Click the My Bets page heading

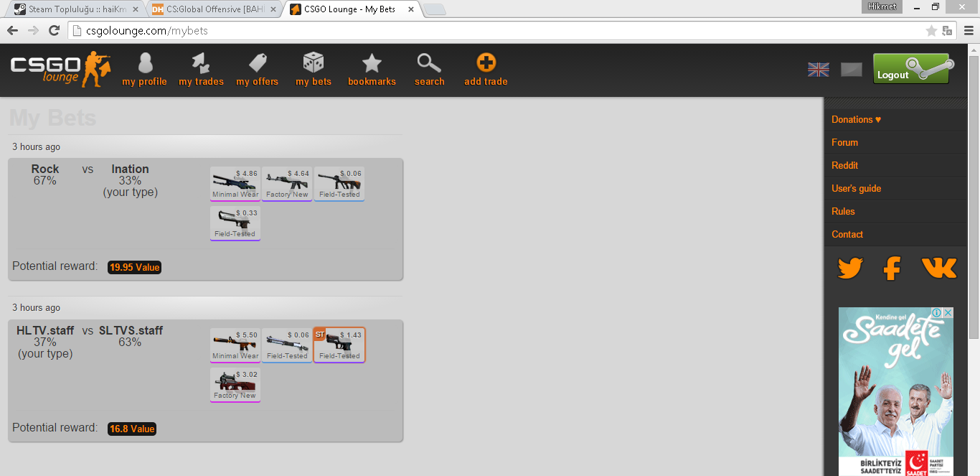tap(52, 118)
